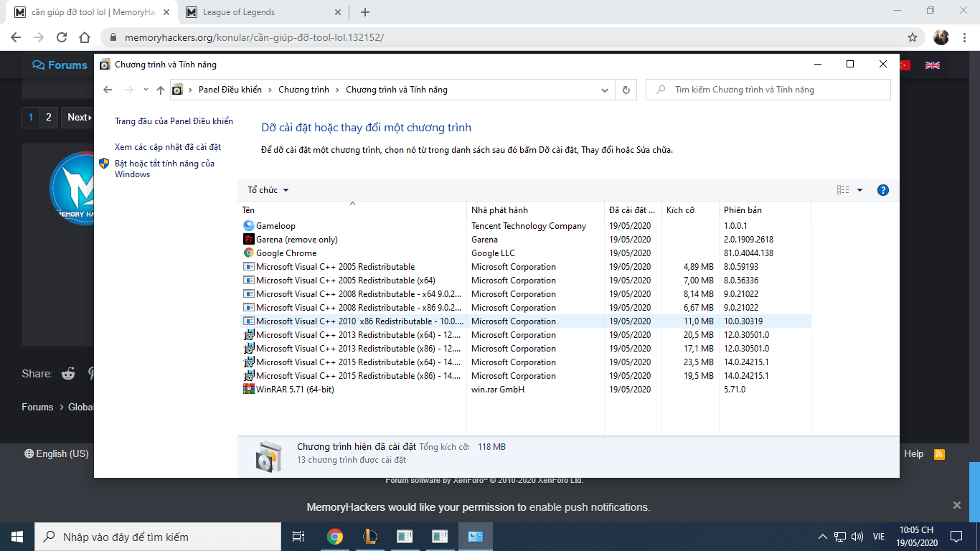Image resolution: width=980 pixels, height=551 pixels.
Task: Click the Windows taskbar search box
Action: [x=158, y=537]
